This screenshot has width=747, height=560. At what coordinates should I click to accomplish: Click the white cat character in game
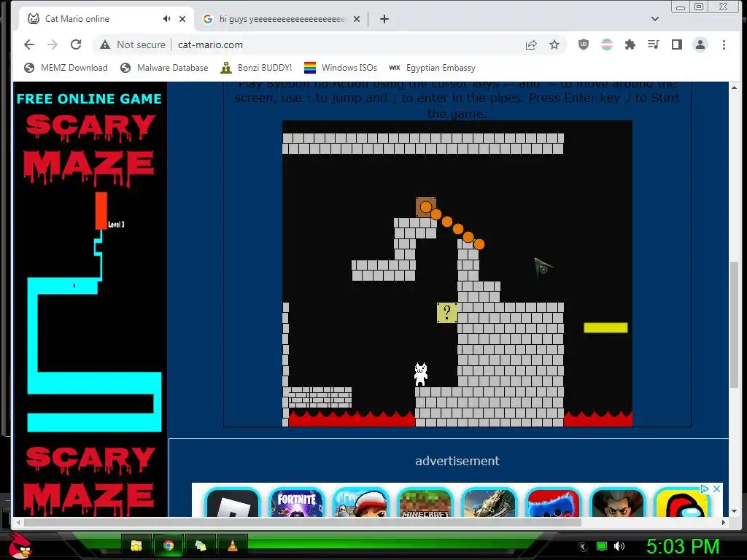pyautogui.click(x=421, y=374)
